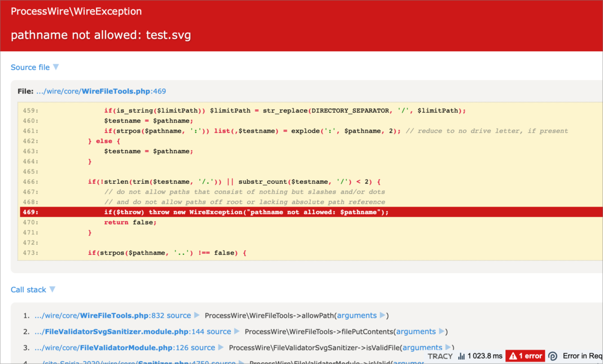Click the red warning triangle icon
Viewport: 603px width, 364px height.
(x=512, y=356)
